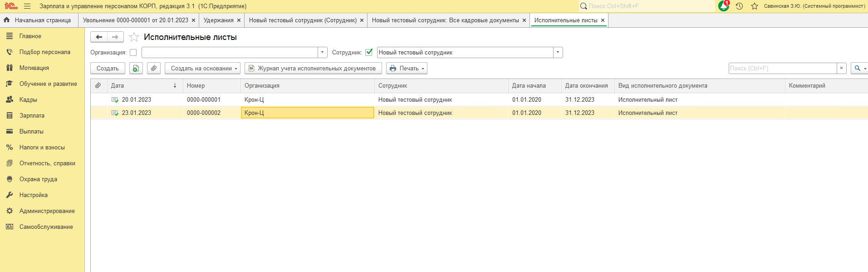The width and height of the screenshot is (868, 272).
Task: Open Администрирование section
Action: point(47,211)
